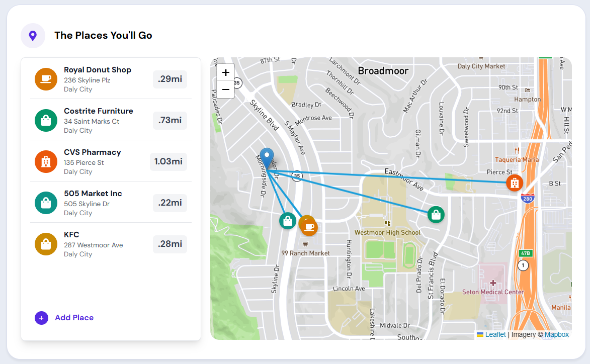Click the Costrite Furniture shopping bag icon
Viewport: 590px width, 364px height.
[46, 121]
